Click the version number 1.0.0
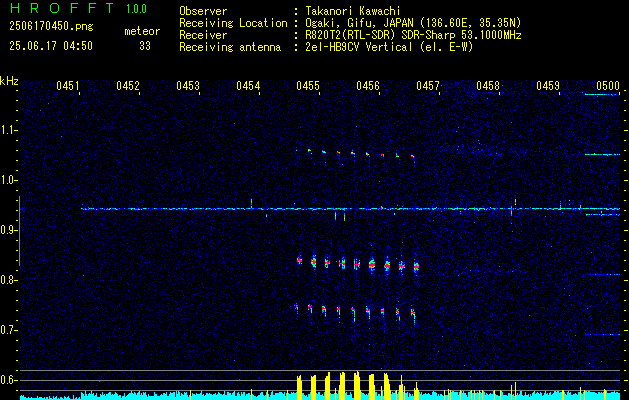Screen dimensions: 629x400 tap(136, 9)
